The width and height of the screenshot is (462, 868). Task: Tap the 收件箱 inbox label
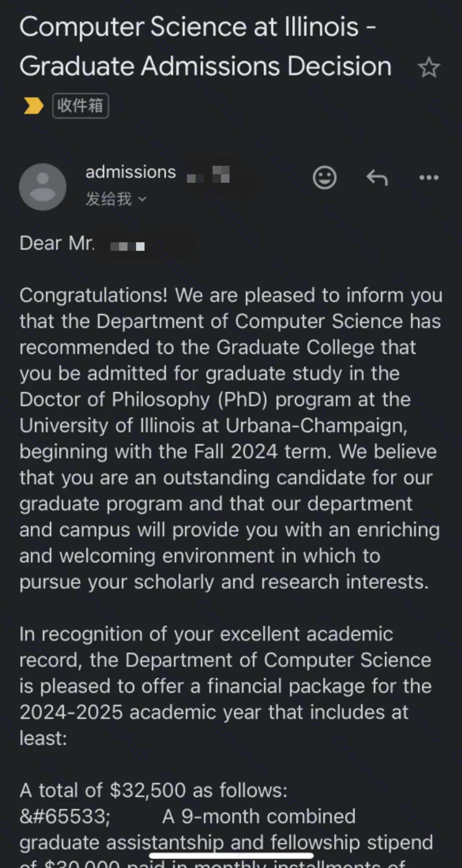pyautogui.click(x=81, y=106)
